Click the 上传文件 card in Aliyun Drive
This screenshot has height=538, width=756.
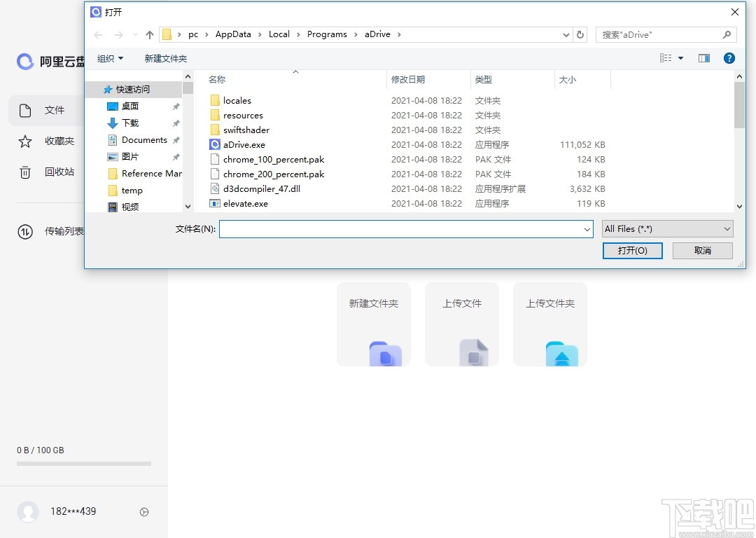(462, 324)
